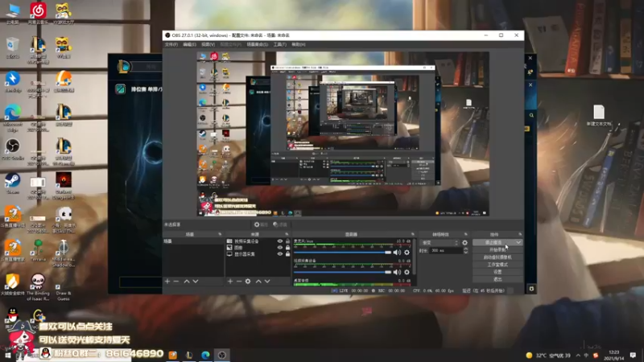Select the 场景 item in scenes list
Screen dimensions: 644x362
[x=193, y=241]
